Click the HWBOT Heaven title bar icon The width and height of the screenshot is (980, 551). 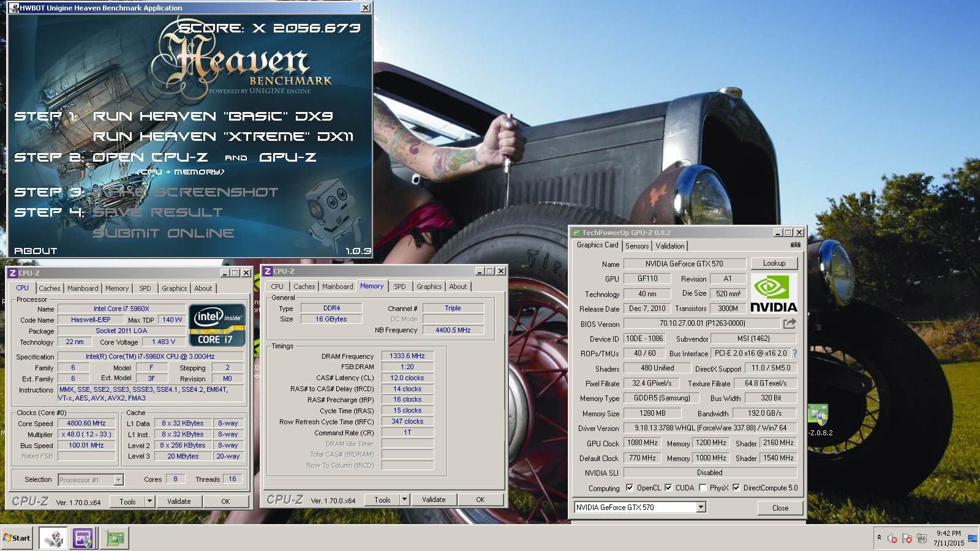13,8
